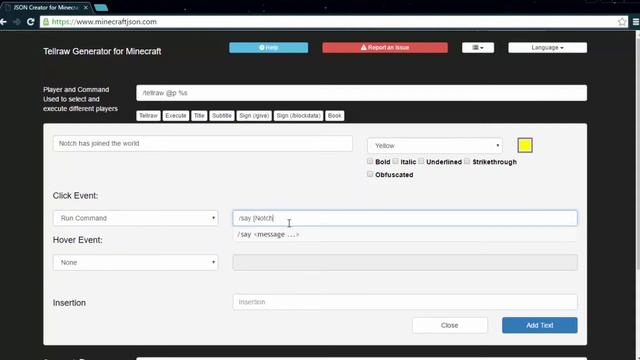Expand the Run Command click event dropdown
Image resolution: width=640 pixels, height=360 pixels.
(136, 218)
